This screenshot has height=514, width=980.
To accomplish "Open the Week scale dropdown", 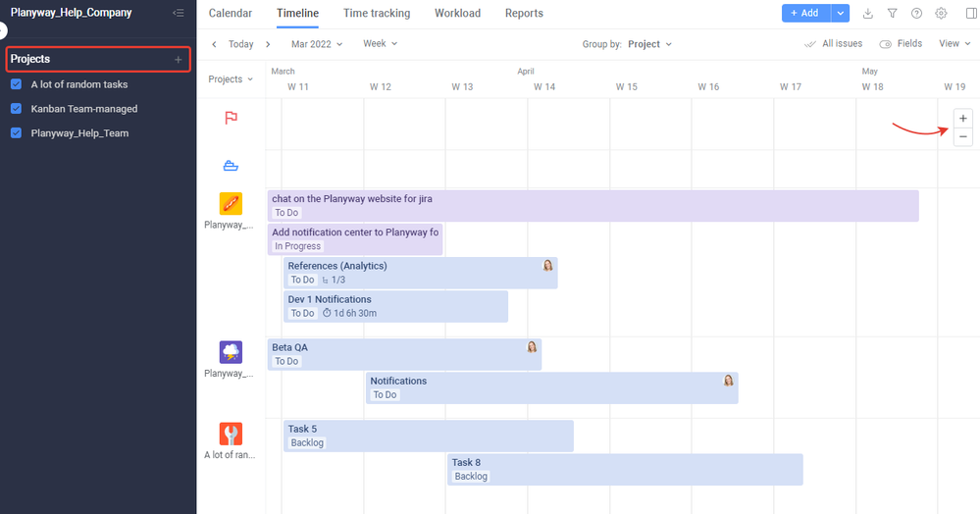I will click(x=380, y=44).
